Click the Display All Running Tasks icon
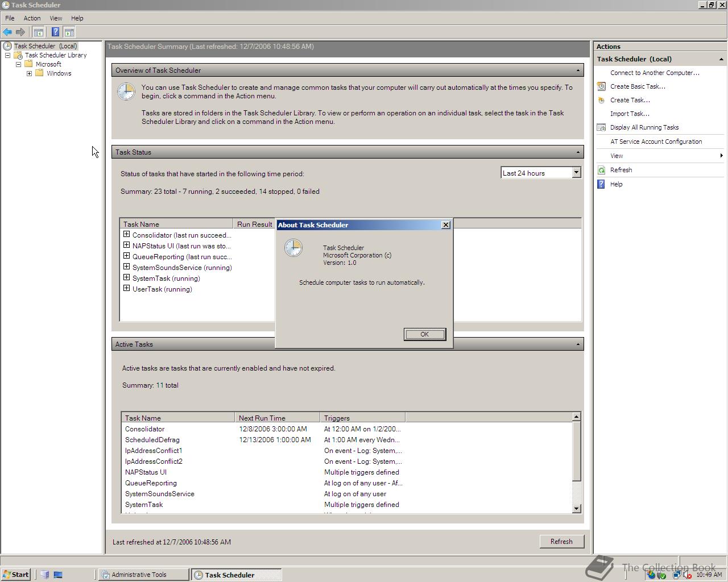The image size is (728, 582). pyautogui.click(x=601, y=127)
